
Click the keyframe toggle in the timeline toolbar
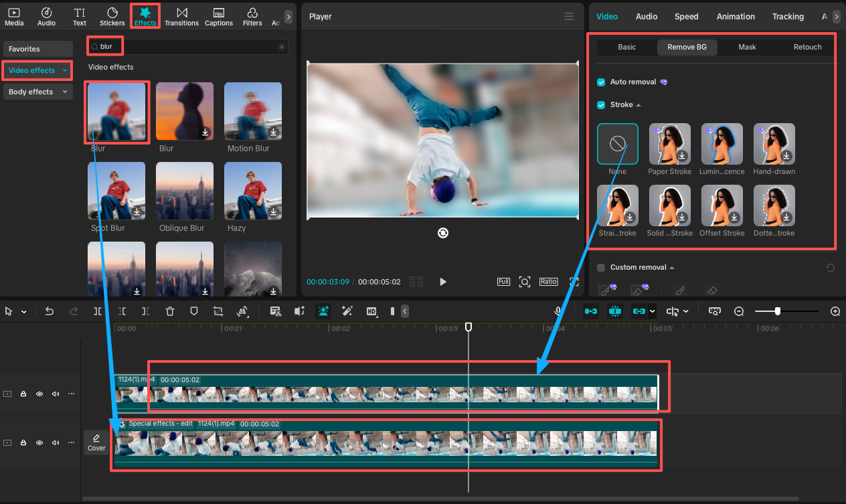click(x=615, y=311)
